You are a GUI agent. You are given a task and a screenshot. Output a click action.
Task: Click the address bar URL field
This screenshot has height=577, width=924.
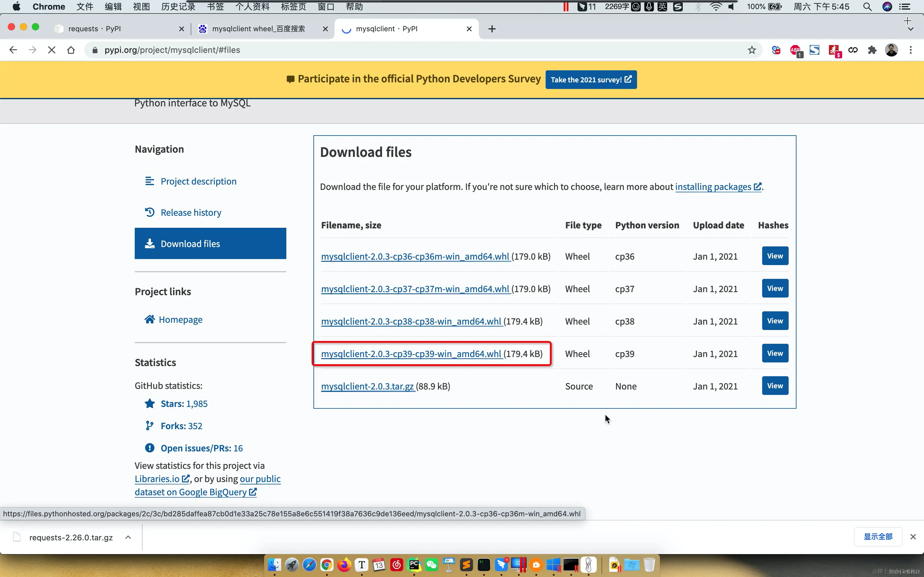coord(416,50)
